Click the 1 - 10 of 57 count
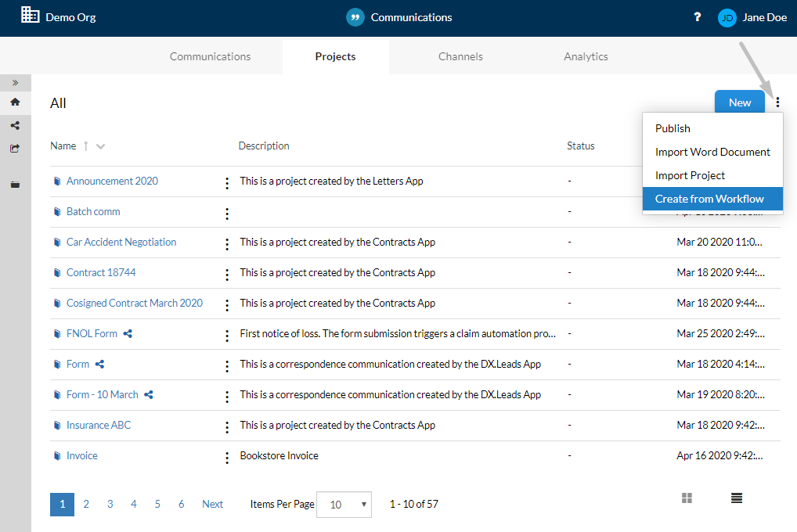Viewport: 797px width, 532px height. [x=413, y=504]
